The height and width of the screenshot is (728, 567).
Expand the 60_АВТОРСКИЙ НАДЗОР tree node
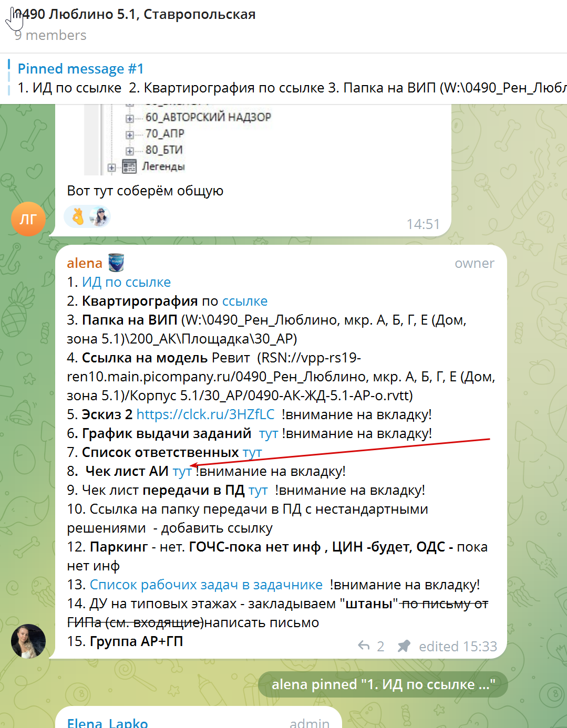[x=129, y=119]
